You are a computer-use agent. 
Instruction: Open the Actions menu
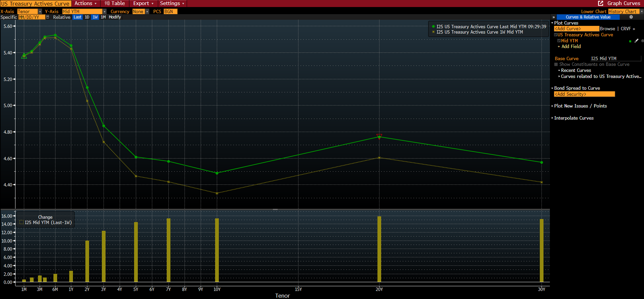click(x=85, y=3)
